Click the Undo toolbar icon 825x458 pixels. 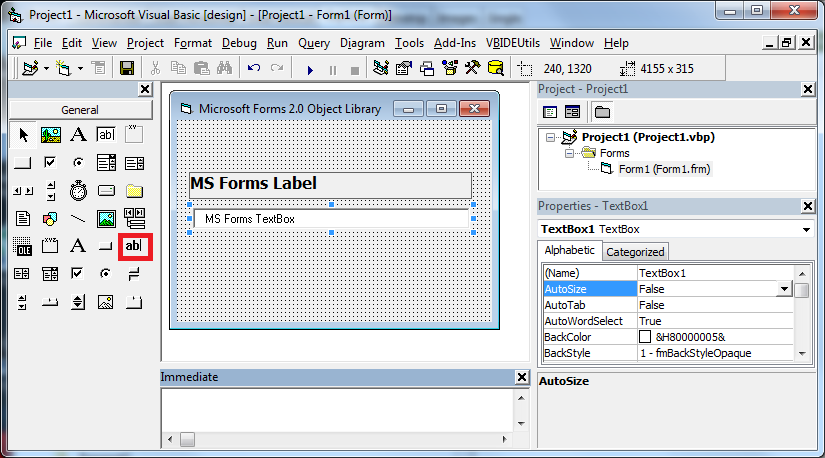254,69
